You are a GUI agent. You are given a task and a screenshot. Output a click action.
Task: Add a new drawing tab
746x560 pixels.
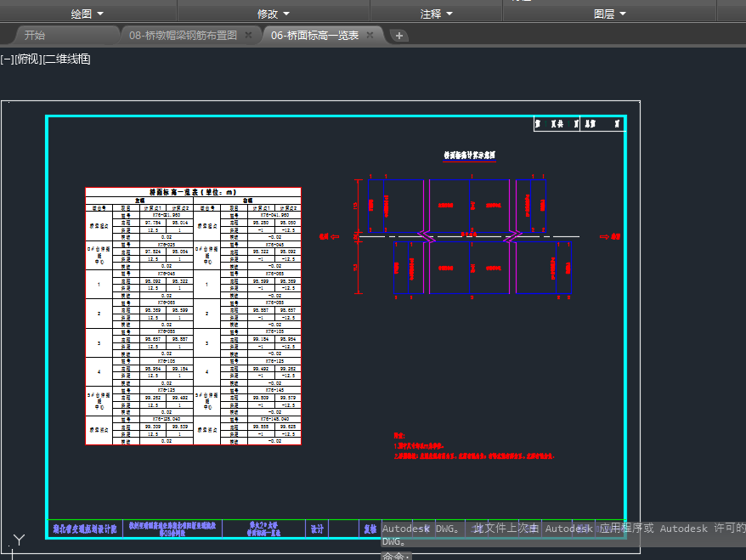[399, 35]
